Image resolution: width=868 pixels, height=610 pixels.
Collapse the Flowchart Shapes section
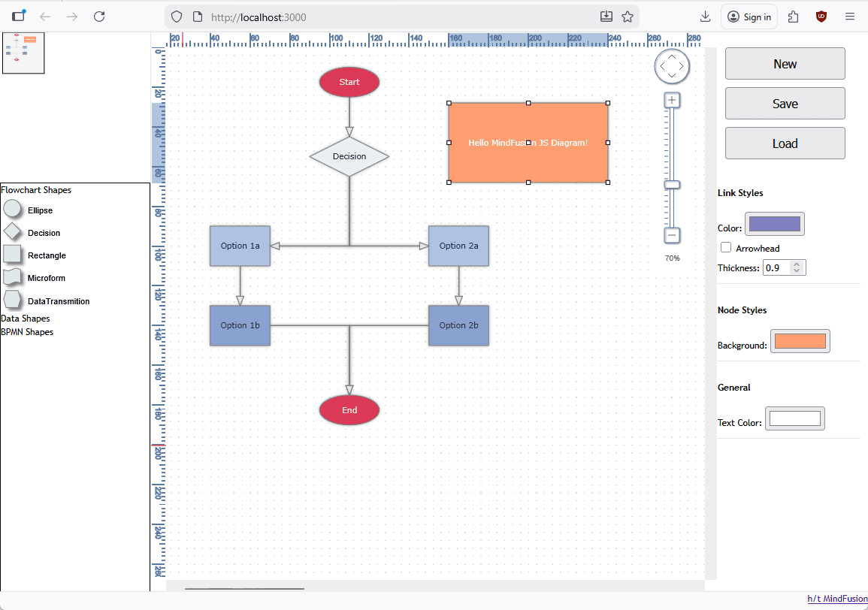[x=36, y=190]
